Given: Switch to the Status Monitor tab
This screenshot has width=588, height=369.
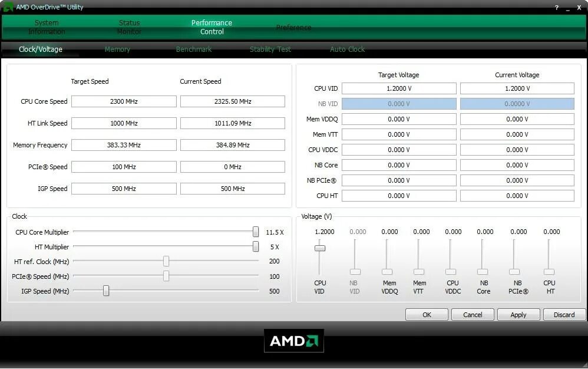Looking at the screenshot, I should [x=129, y=27].
